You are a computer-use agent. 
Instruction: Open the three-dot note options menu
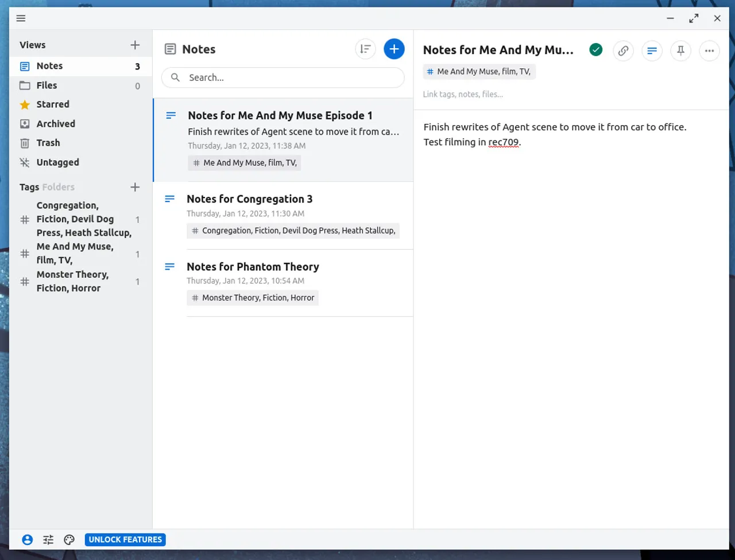(x=709, y=50)
